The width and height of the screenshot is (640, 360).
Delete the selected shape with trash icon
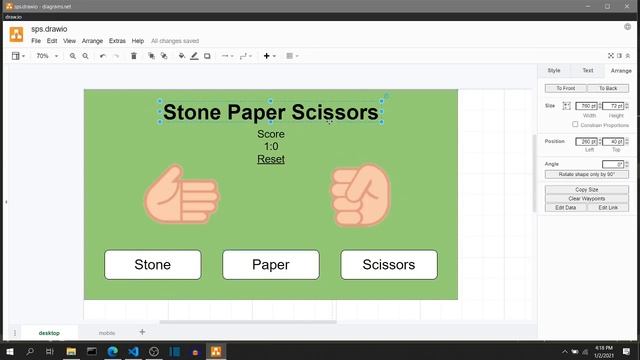[x=133, y=56]
